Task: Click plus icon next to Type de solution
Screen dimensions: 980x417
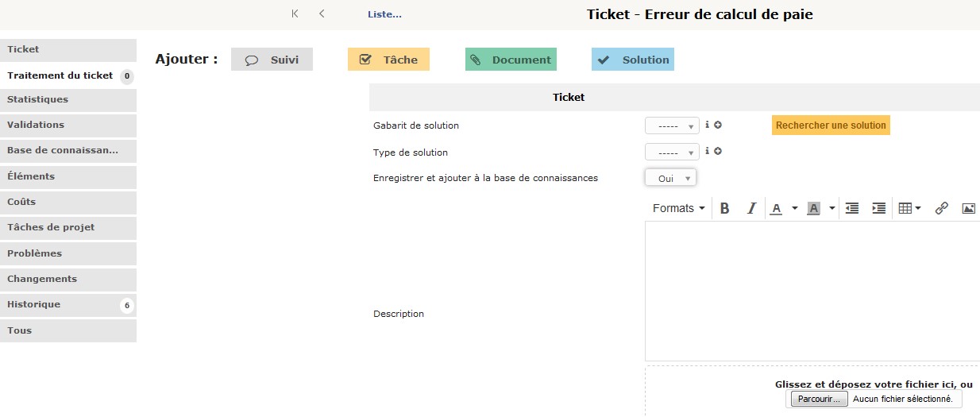Action: 718,151
